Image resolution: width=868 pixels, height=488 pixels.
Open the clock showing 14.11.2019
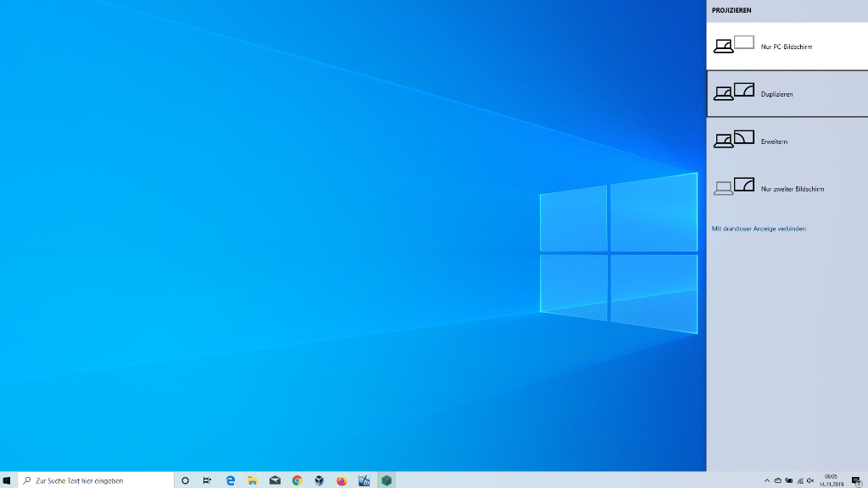(831, 480)
